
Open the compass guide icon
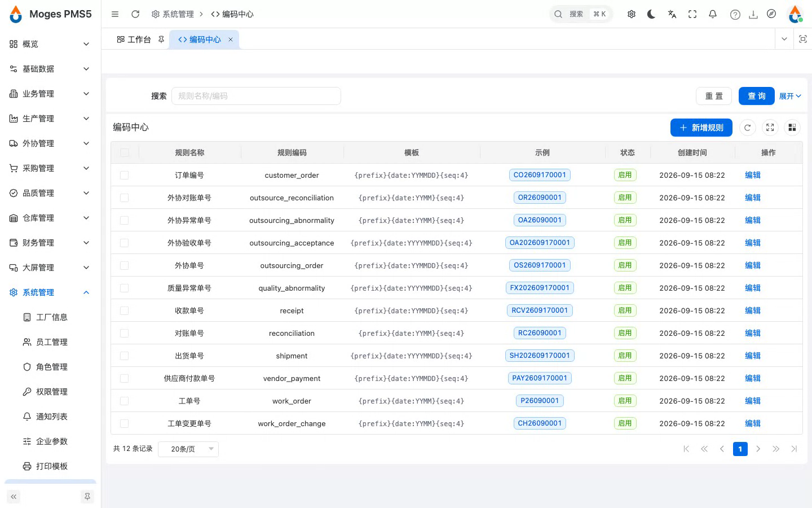(771, 14)
